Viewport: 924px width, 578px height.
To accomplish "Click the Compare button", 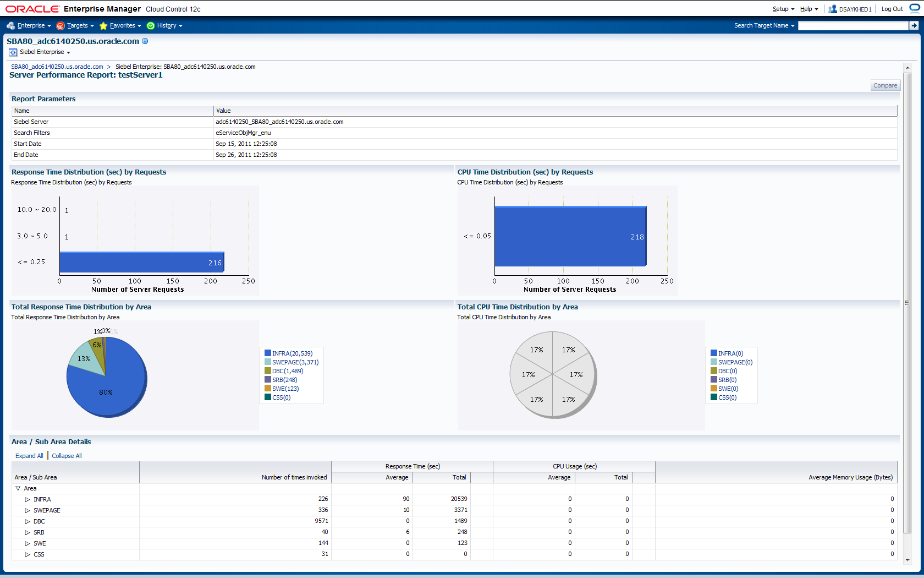I will coord(885,85).
